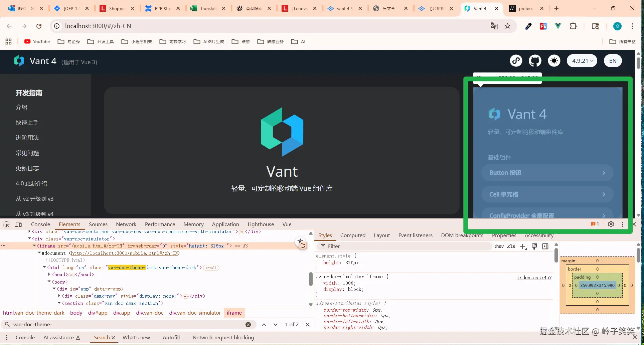Open the Extensions puzzle menu
The height and width of the screenshot is (345, 644).
573,26
